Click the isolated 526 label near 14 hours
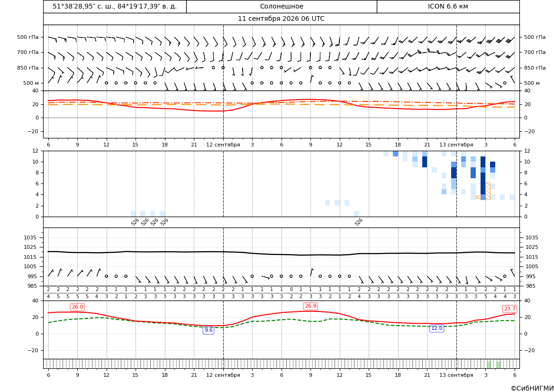The width and height of the screenshot is (554, 392). point(359,222)
